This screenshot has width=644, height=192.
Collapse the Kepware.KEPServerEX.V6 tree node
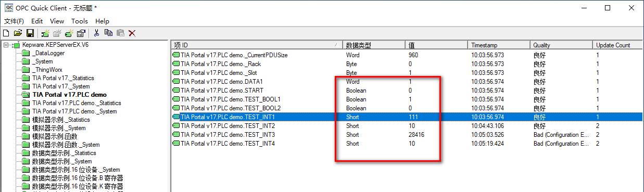[6, 45]
